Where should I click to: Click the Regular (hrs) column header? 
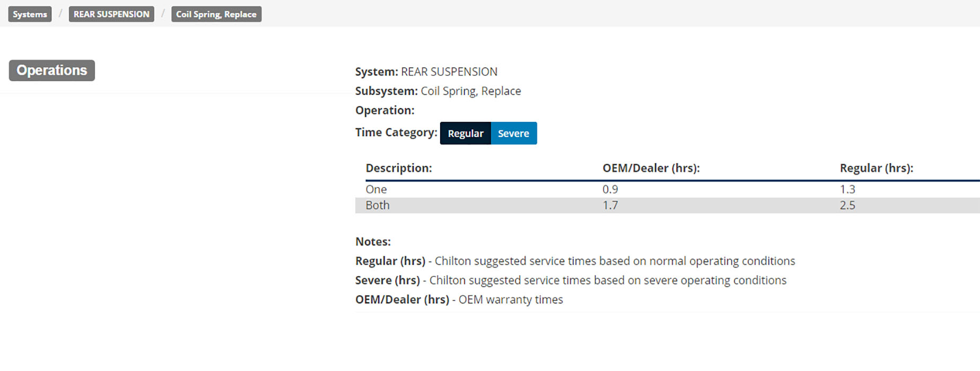coord(877,168)
